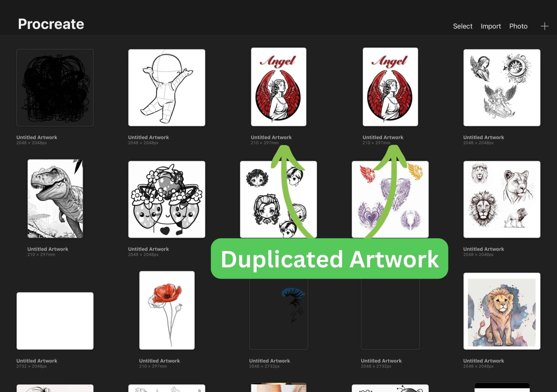This screenshot has height=392, width=557.
Task: Insert an image using Photo
Action: point(518,26)
